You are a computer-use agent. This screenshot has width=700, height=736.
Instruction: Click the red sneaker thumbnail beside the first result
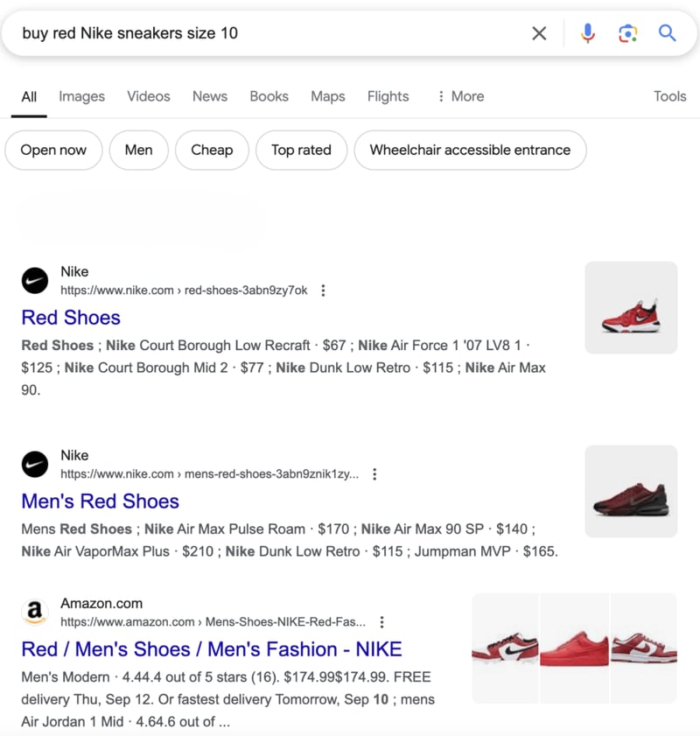point(631,307)
